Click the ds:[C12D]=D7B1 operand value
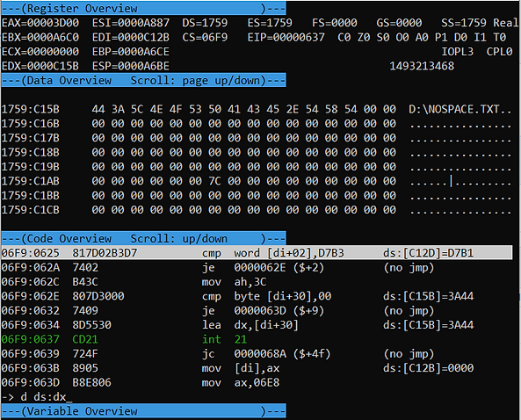 [x=428, y=253]
